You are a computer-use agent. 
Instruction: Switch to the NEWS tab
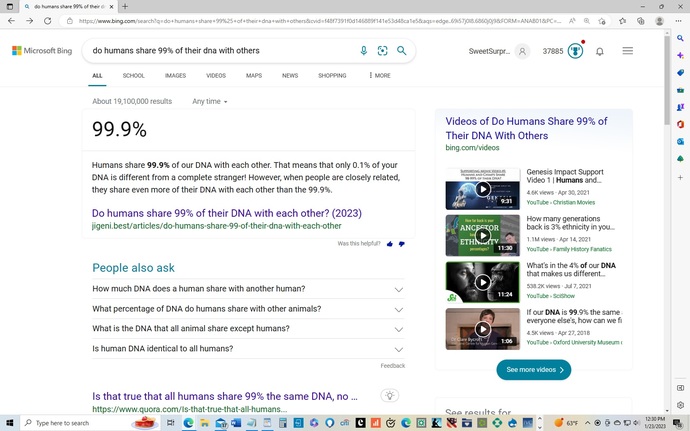point(290,76)
